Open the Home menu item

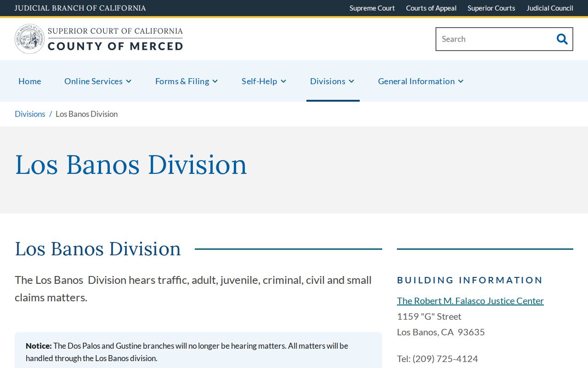click(30, 81)
